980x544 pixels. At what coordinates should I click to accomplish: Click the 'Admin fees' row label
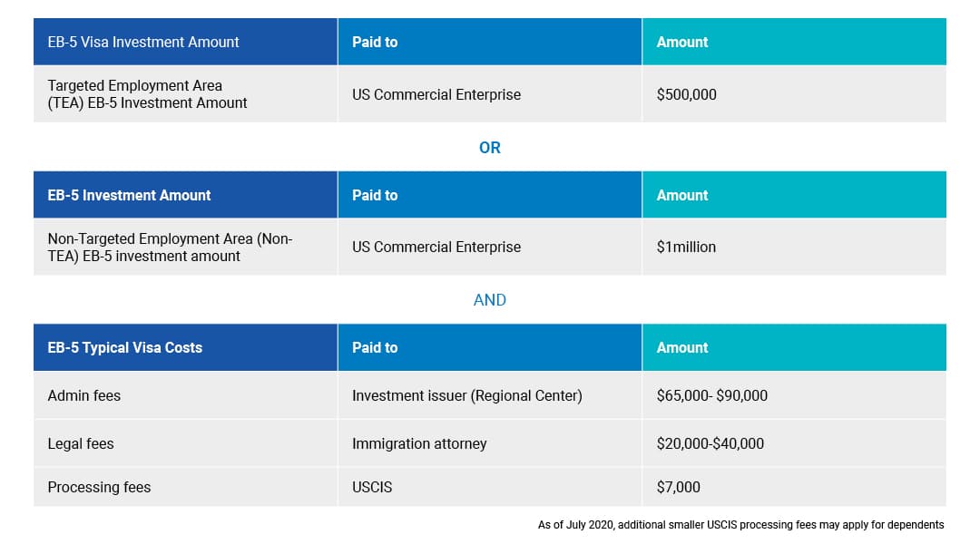(84, 395)
